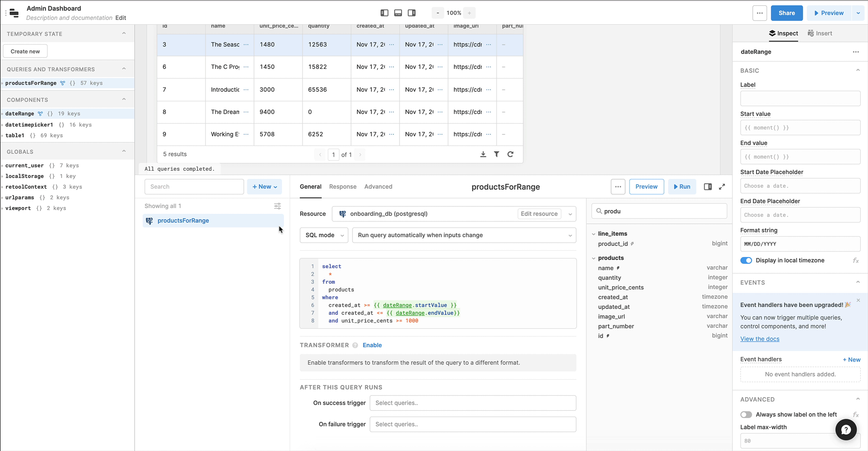The height and width of the screenshot is (451, 868).
Task: Collapse the Temporary State section
Action: [124, 33]
